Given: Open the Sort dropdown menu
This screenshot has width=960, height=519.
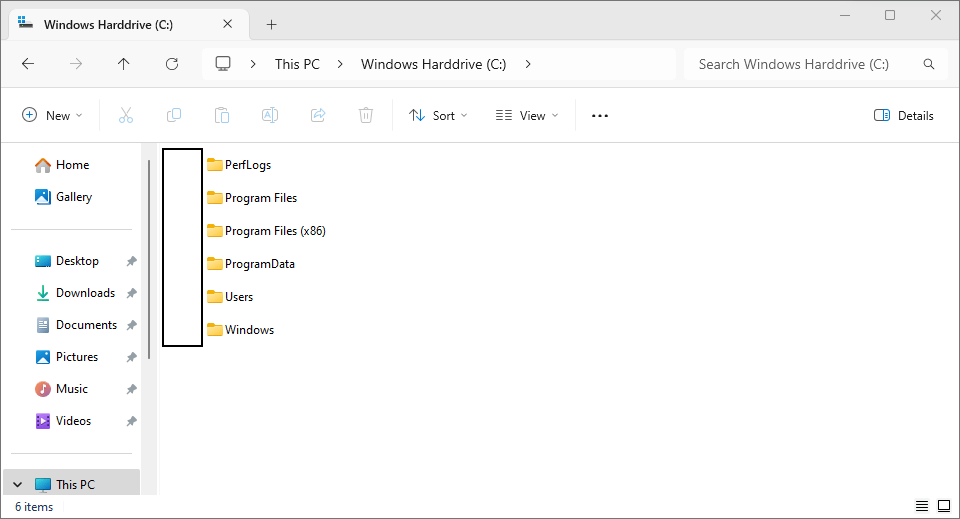Looking at the screenshot, I should tap(438, 115).
